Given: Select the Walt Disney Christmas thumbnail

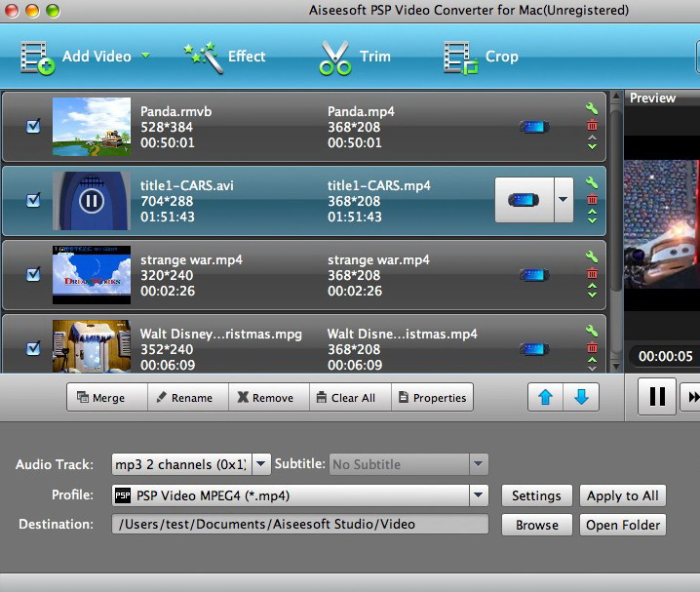Looking at the screenshot, I should click(92, 346).
